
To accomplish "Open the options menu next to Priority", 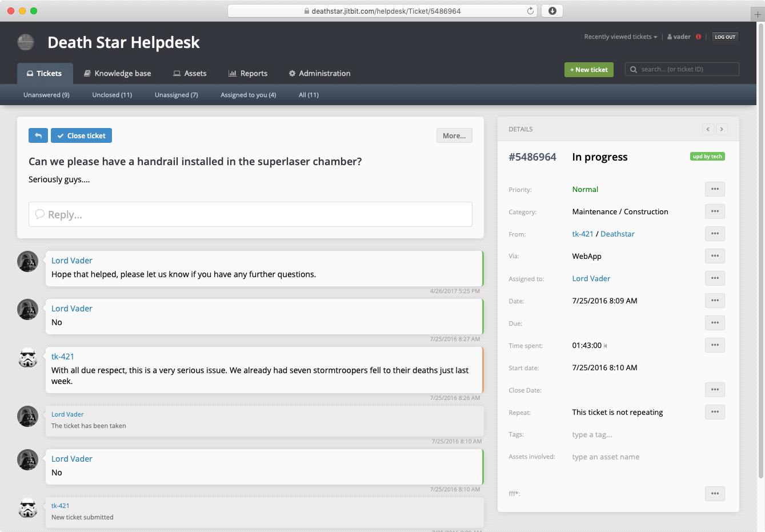I will [715, 189].
